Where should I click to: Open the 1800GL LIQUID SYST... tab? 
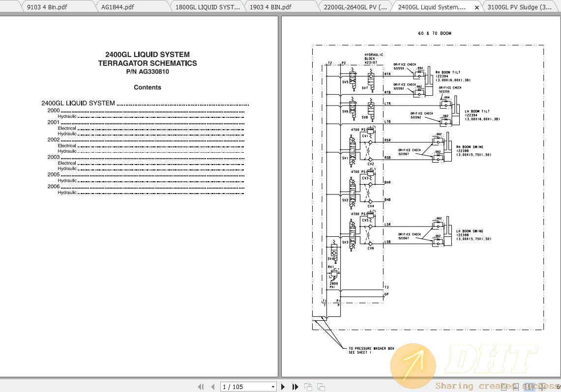(x=207, y=7)
